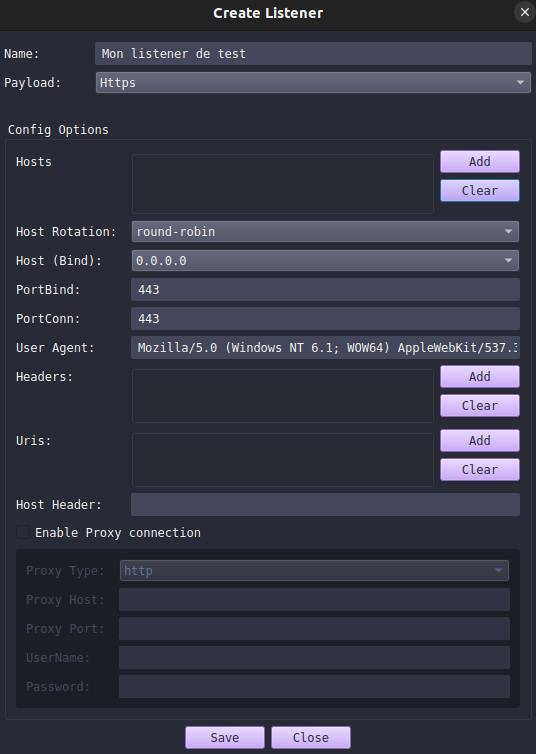
Task: Click the Config Options label
Action: (x=58, y=130)
